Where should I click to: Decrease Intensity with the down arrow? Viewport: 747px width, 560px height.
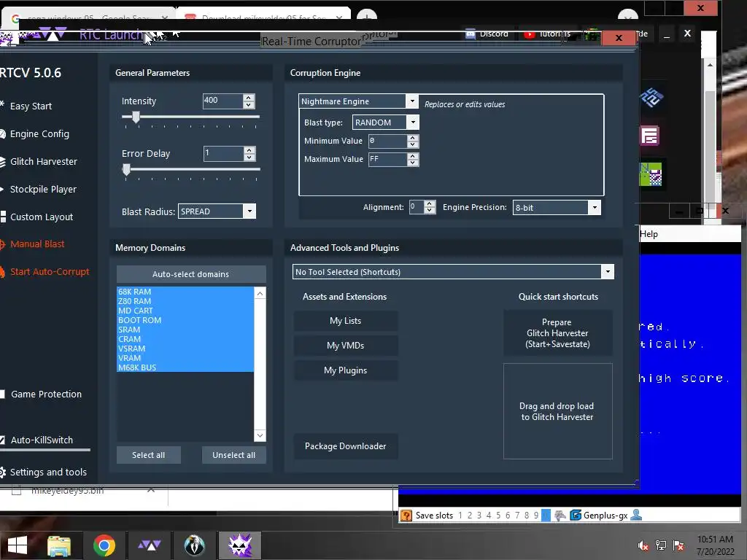tap(249, 105)
